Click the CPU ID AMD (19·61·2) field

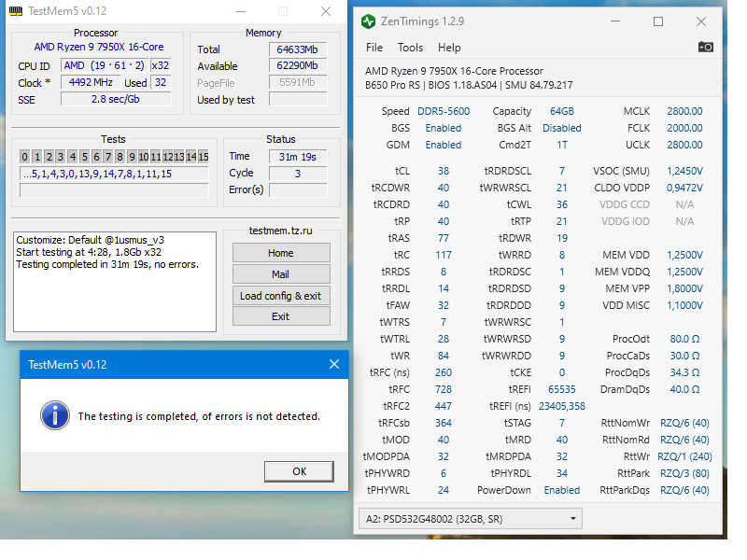tap(104, 65)
